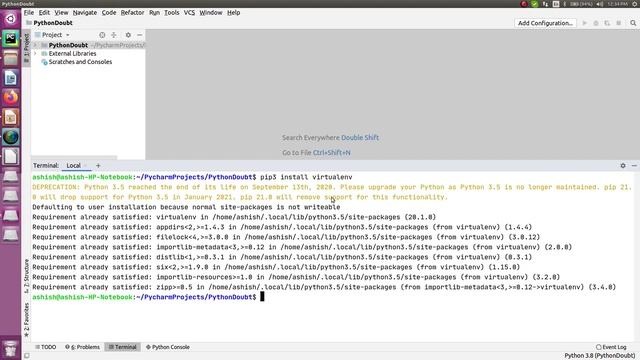Launch Firefox from the launcher
This screenshot has height=360, width=640.
tap(11, 98)
